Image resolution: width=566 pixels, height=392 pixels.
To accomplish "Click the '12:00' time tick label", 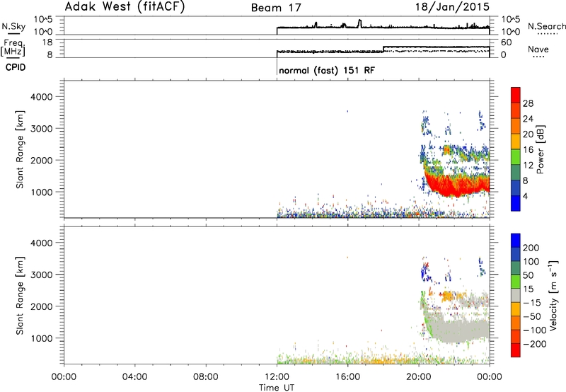I will coord(277,377).
